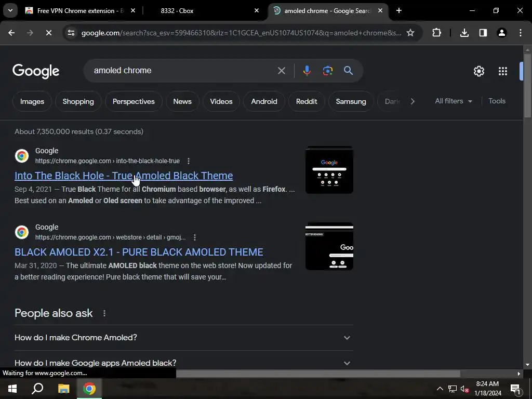Open Into The Black Hole theme link

pos(124,176)
